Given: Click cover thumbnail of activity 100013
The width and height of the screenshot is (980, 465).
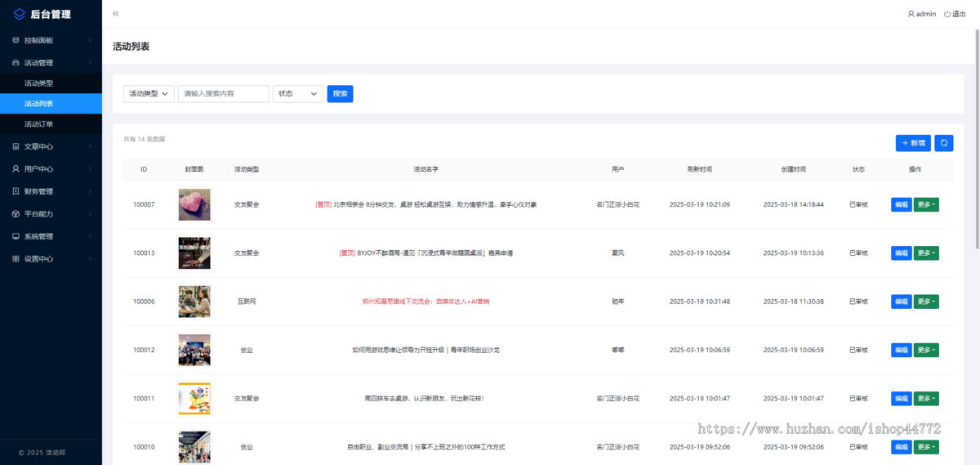Looking at the screenshot, I should click(x=194, y=253).
